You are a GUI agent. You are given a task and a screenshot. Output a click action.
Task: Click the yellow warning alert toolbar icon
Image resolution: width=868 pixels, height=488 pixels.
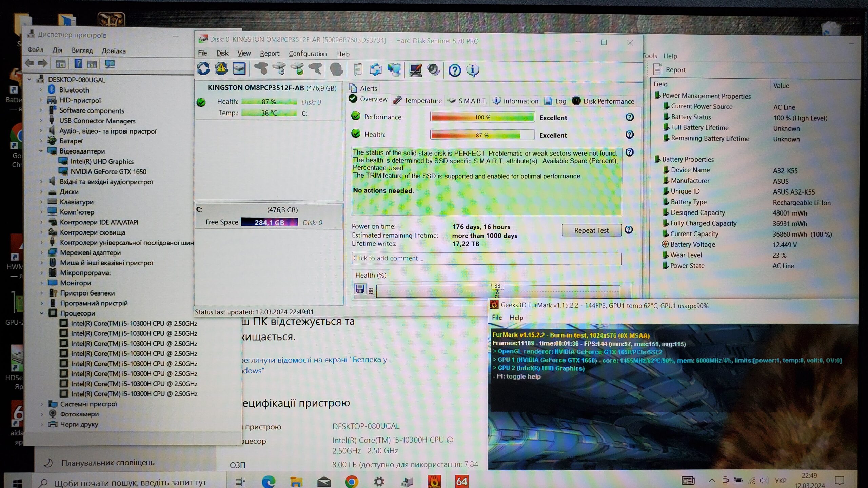(221, 69)
